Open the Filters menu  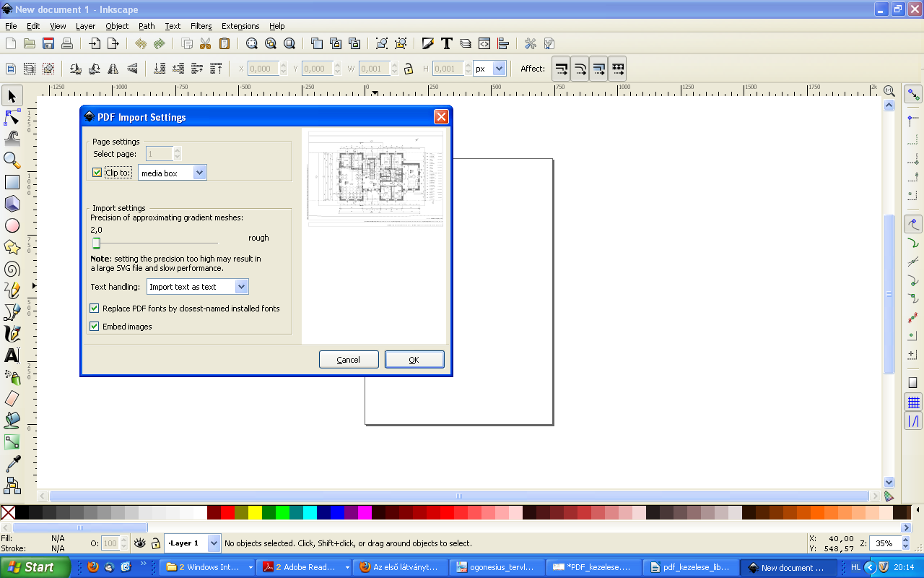201,26
